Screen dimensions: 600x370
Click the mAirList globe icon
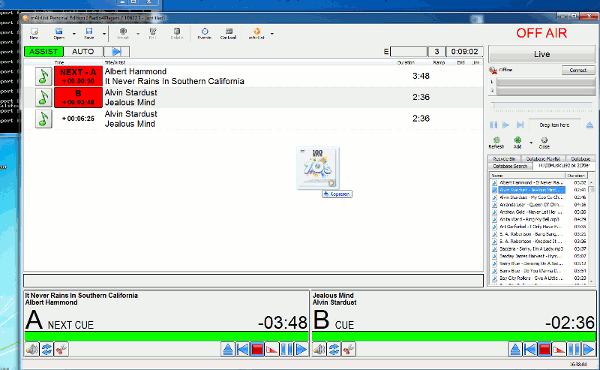coord(257,33)
